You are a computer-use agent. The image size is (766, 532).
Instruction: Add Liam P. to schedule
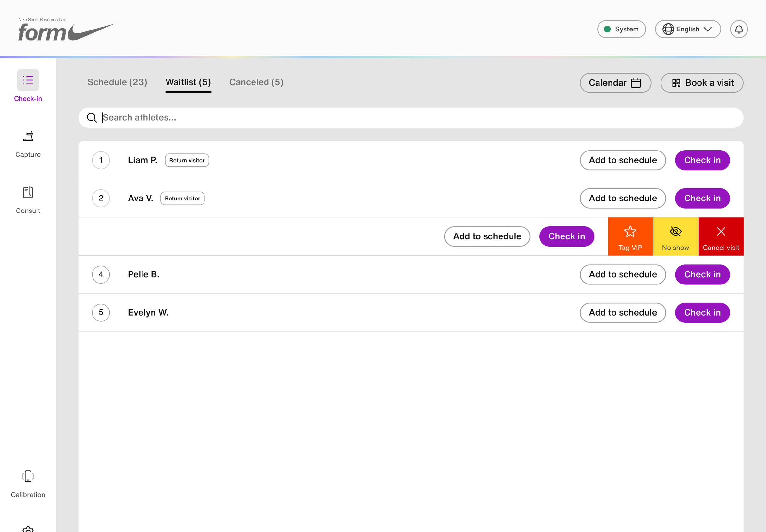point(623,160)
